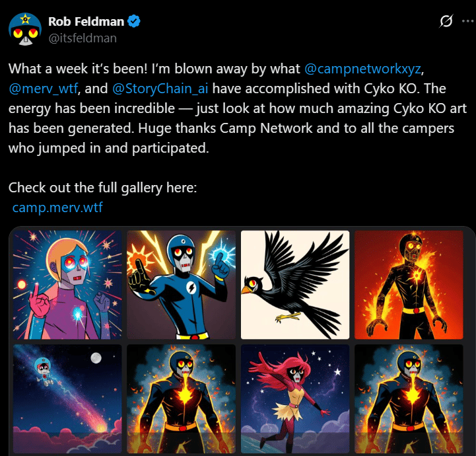The width and height of the screenshot is (476, 456).
Task: Open the last flaming-chest hero thumbnail in the bottom row
Action: 409,399
